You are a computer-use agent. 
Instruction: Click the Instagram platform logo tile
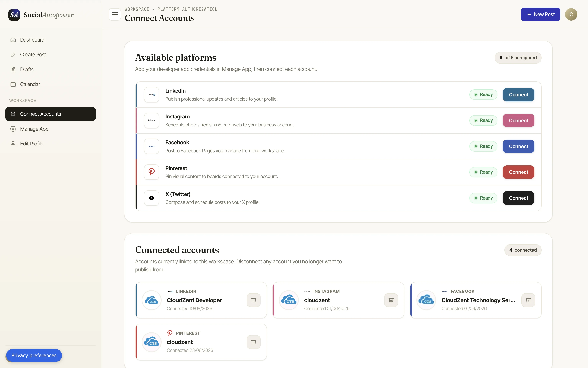pyautogui.click(x=152, y=121)
